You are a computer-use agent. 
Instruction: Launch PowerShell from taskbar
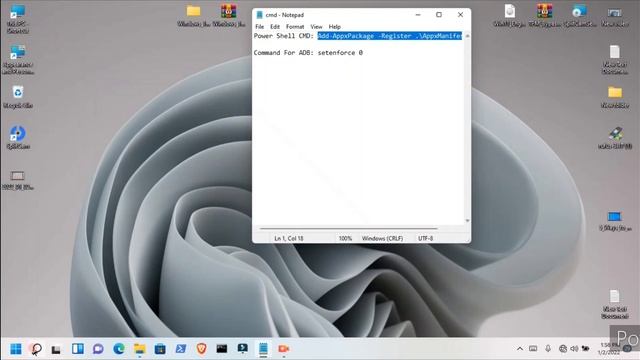point(181,349)
